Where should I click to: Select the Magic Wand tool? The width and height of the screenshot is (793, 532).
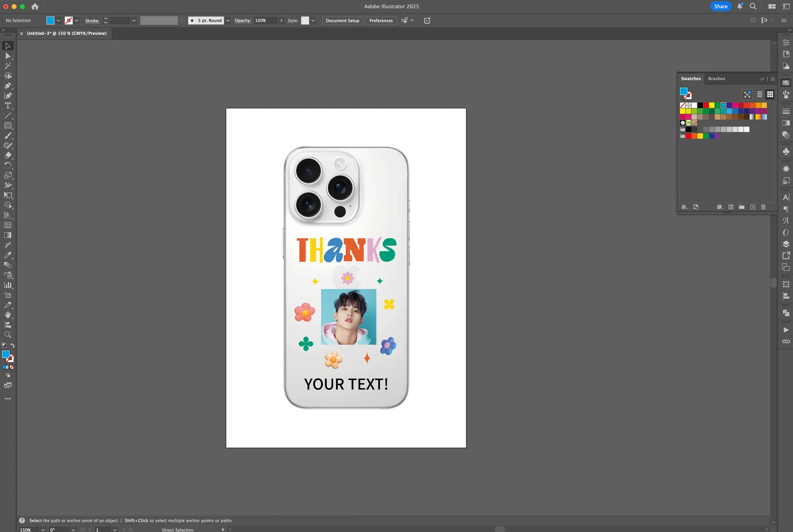(x=7, y=66)
